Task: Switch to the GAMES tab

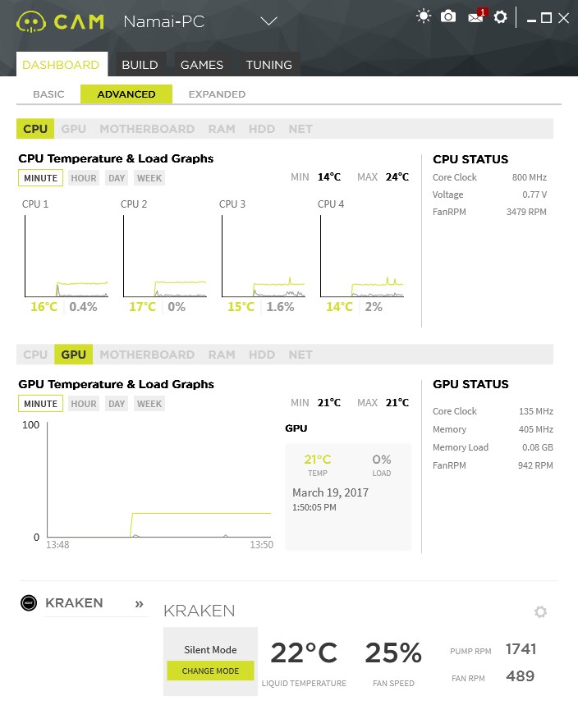Action: pyautogui.click(x=201, y=65)
